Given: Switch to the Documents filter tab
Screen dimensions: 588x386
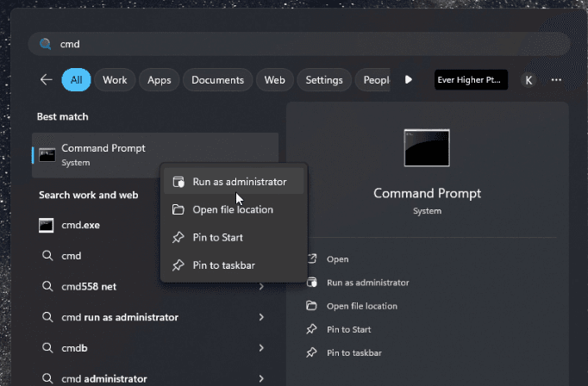Looking at the screenshot, I should click(218, 80).
